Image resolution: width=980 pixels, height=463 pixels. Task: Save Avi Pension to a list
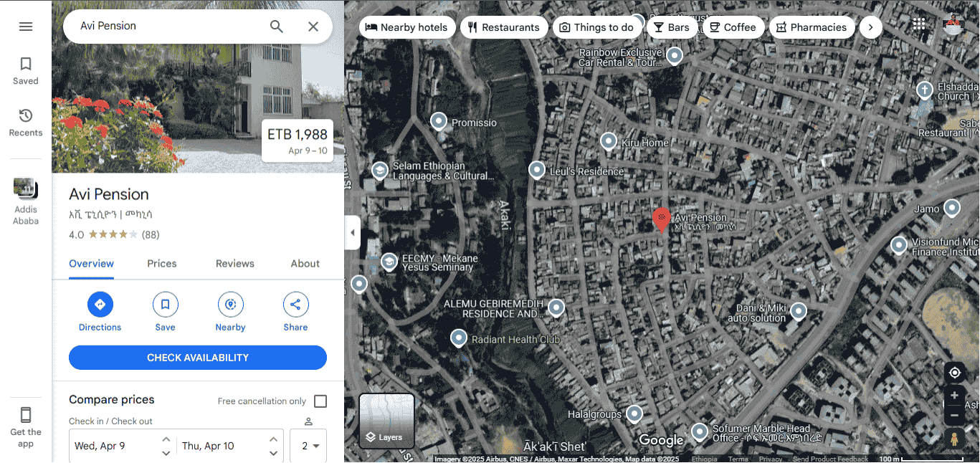point(166,312)
